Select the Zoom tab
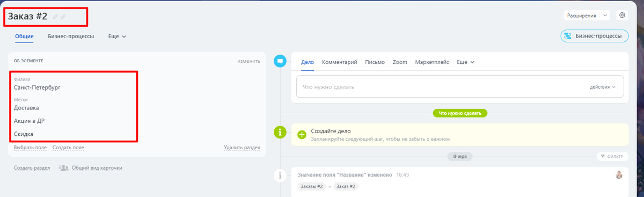The height and width of the screenshot is (197, 644). [400, 62]
